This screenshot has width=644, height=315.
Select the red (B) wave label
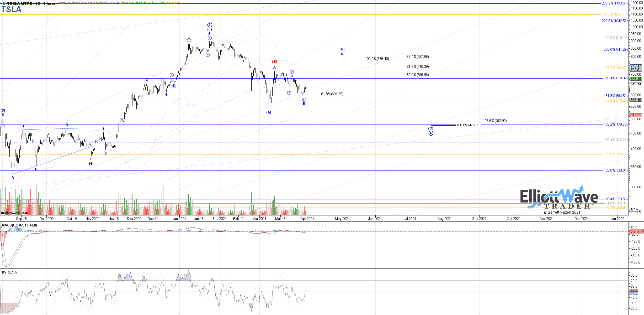(274, 62)
